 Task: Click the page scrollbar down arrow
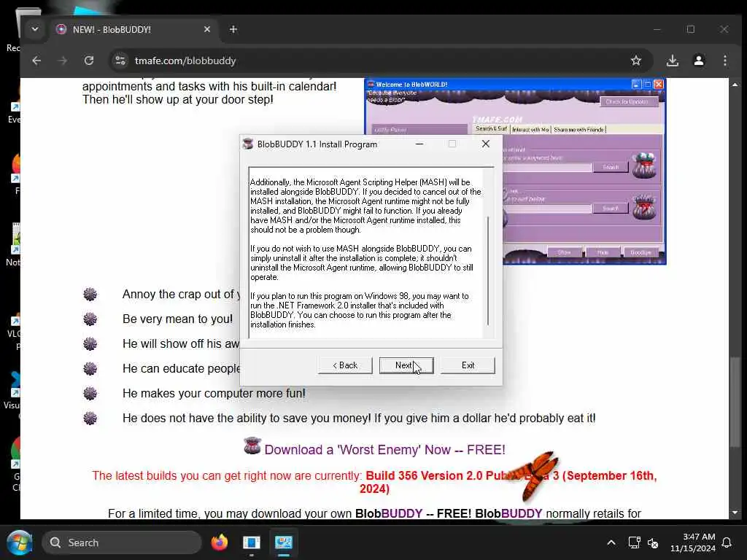735,513
